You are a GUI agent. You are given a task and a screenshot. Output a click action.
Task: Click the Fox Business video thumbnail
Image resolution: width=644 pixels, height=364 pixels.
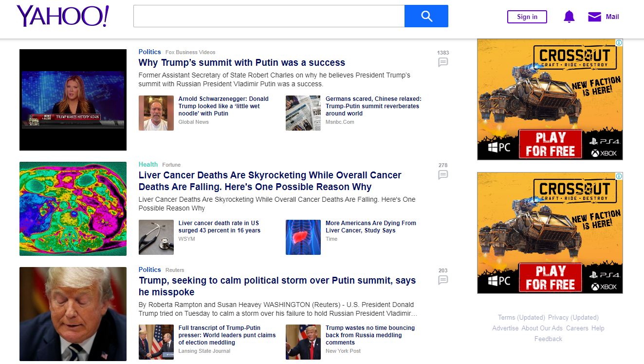(x=73, y=100)
